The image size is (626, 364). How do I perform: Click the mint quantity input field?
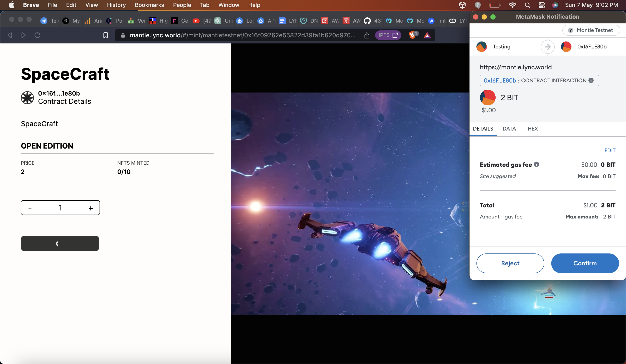60,208
